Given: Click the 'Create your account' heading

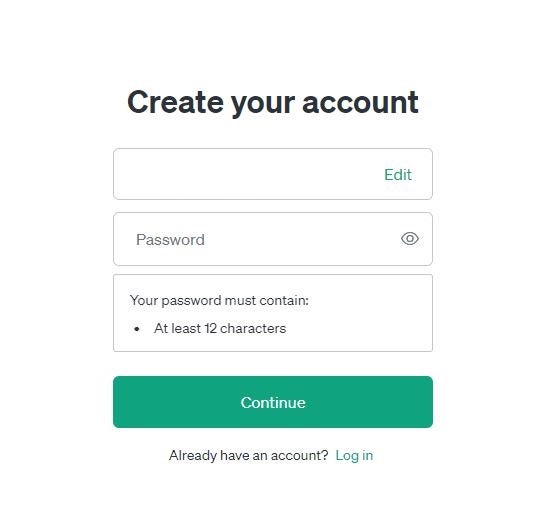Looking at the screenshot, I should (x=273, y=102).
